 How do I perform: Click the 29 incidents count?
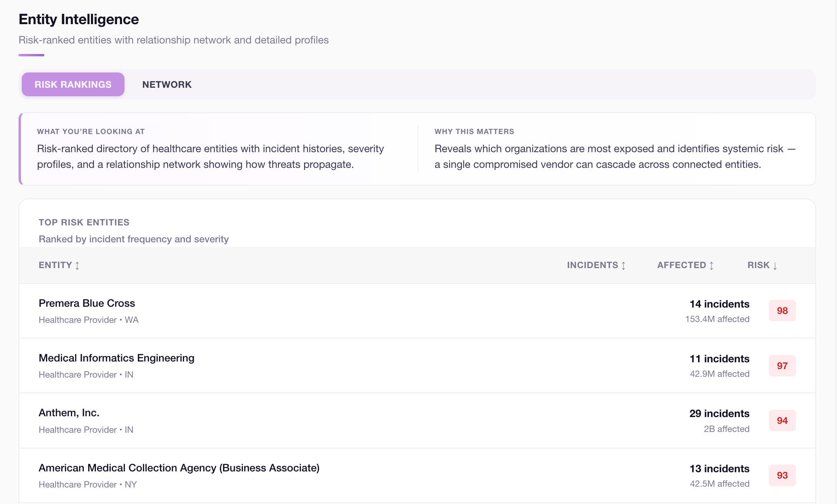[x=719, y=413]
